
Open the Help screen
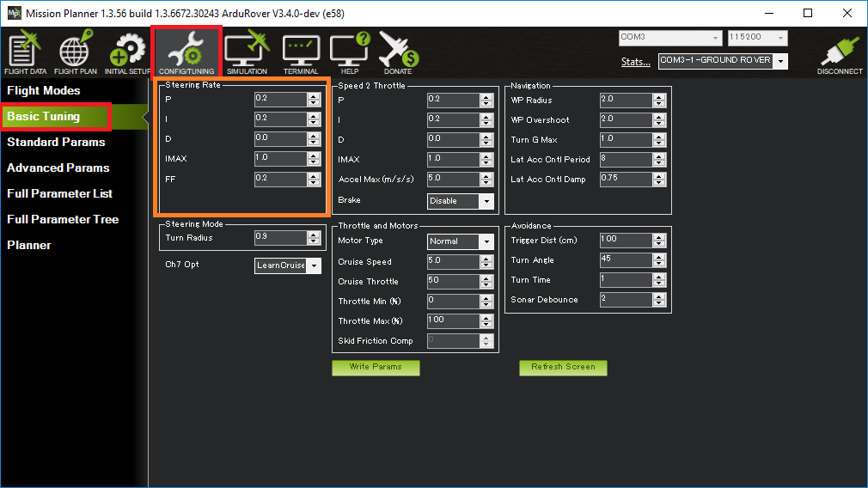(x=350, y=53)
